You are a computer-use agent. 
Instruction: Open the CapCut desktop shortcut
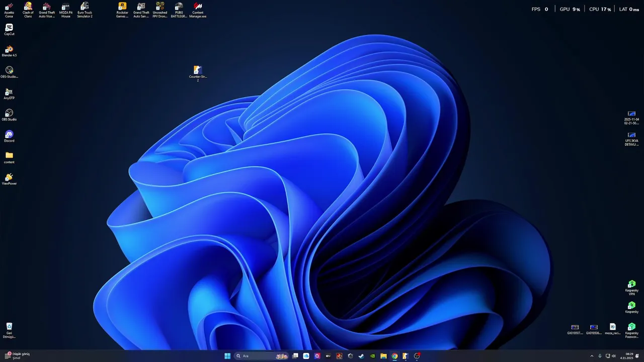tap(9, 30)
